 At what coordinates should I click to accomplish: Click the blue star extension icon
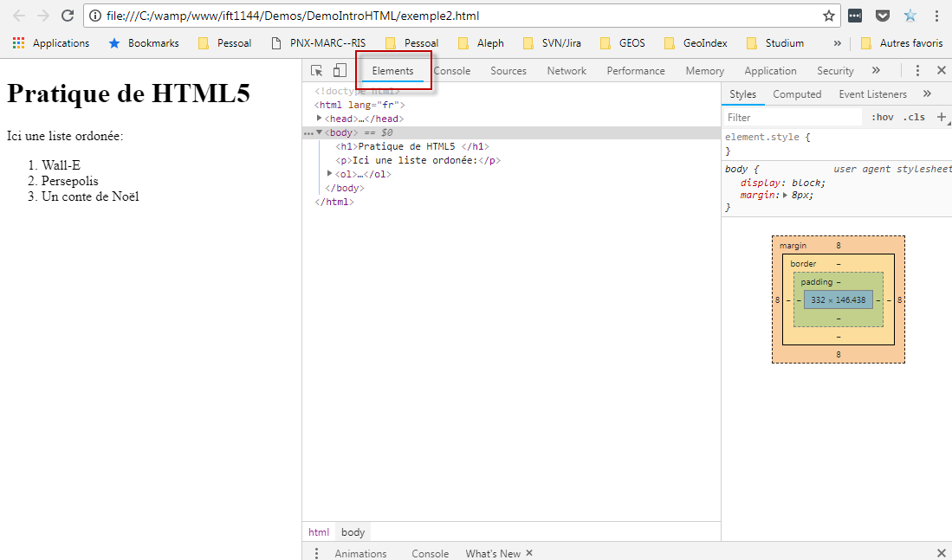[910, 16]
